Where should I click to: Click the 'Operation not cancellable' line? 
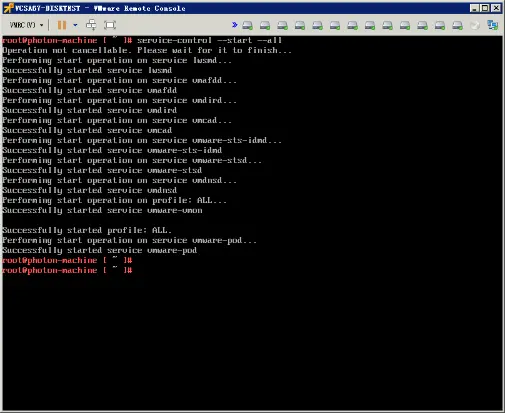[x=147, y=50]
